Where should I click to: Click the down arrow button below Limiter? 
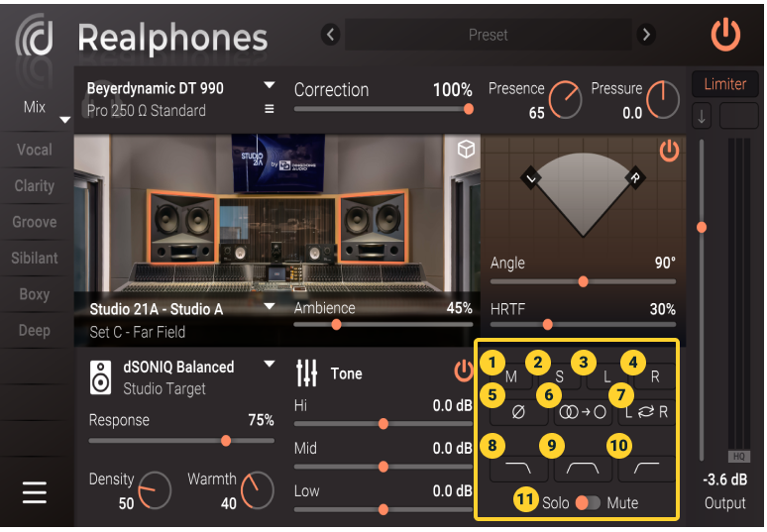(x=702, y=116)
